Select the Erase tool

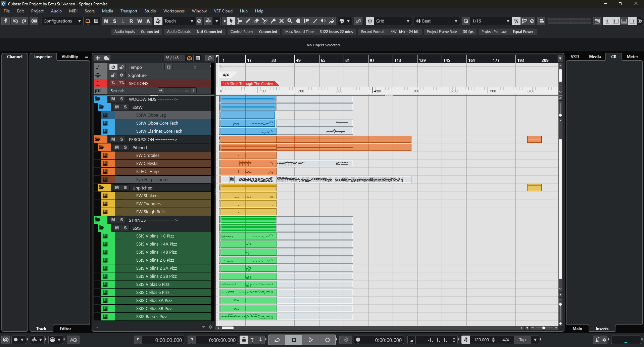pyautogui.click(x=256, y=21)
